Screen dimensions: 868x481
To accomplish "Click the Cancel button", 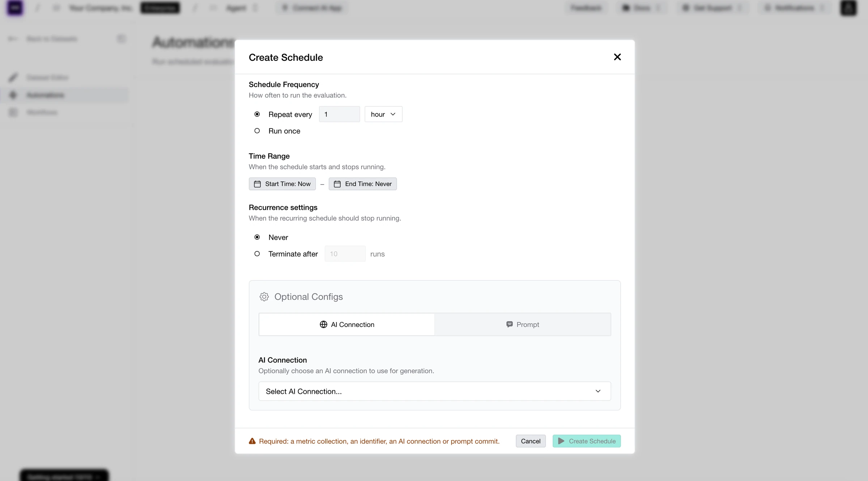I will [x=531, y=441].
